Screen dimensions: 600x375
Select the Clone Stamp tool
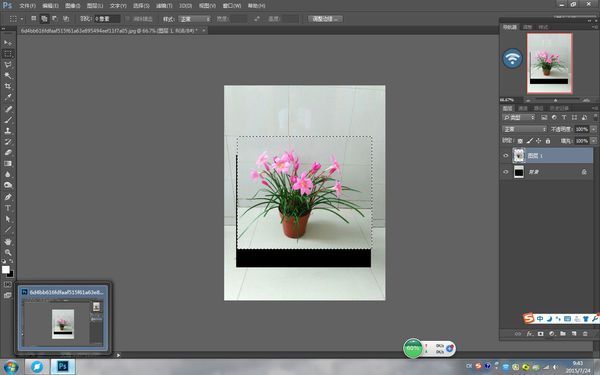pos(8,131)
